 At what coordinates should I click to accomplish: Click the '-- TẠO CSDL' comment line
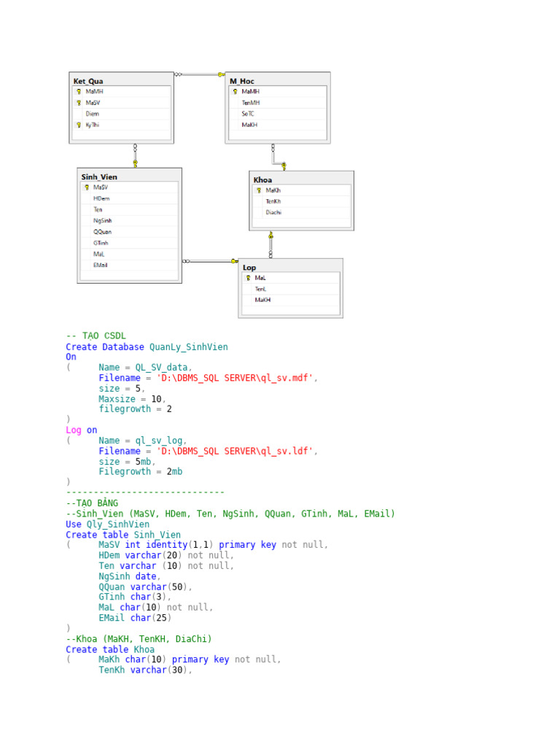[96, 336]
